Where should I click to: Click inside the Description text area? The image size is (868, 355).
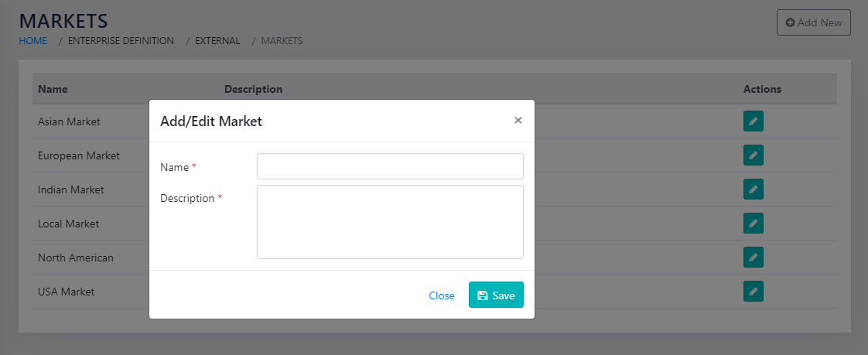[x=390, y=221]
